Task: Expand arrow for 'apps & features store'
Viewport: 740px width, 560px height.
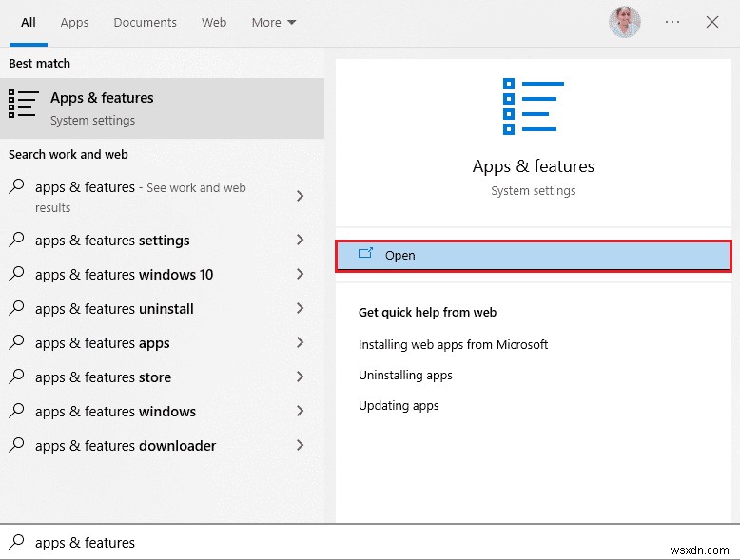Action: [x=301, y=377]
